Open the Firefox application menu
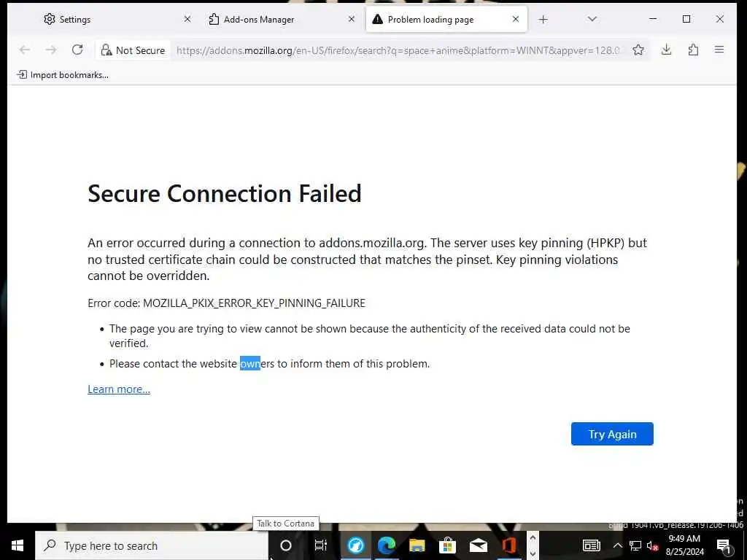Image resolution: width=747 pixels, height=560 pixels. pyautogui.click(x=719, y=50)
